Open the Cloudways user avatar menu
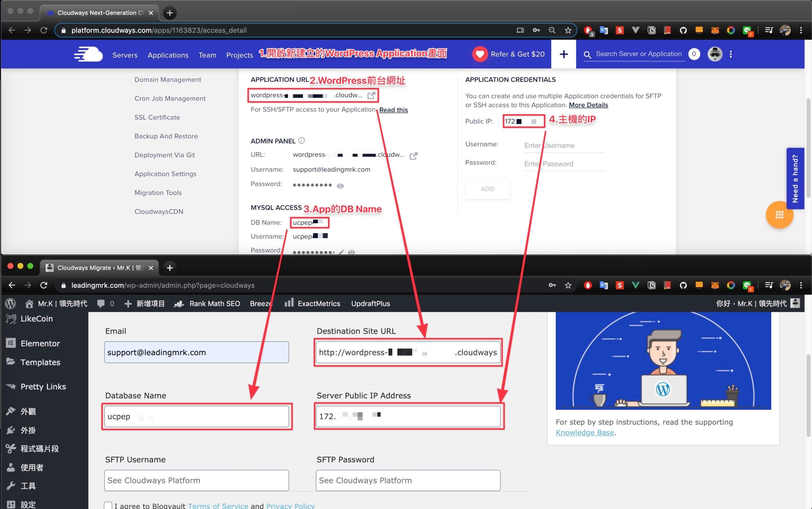This screenshot has width=812, height=509. tap(715, 54)
